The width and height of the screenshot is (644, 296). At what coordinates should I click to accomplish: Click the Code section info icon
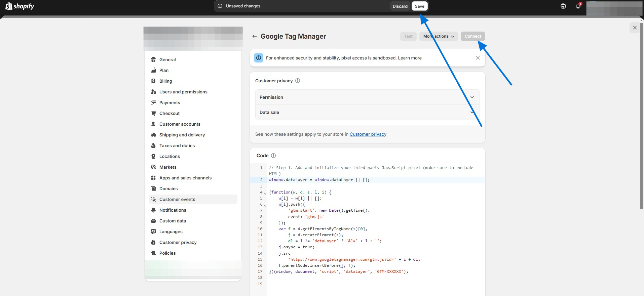click(x=273, y=156)
